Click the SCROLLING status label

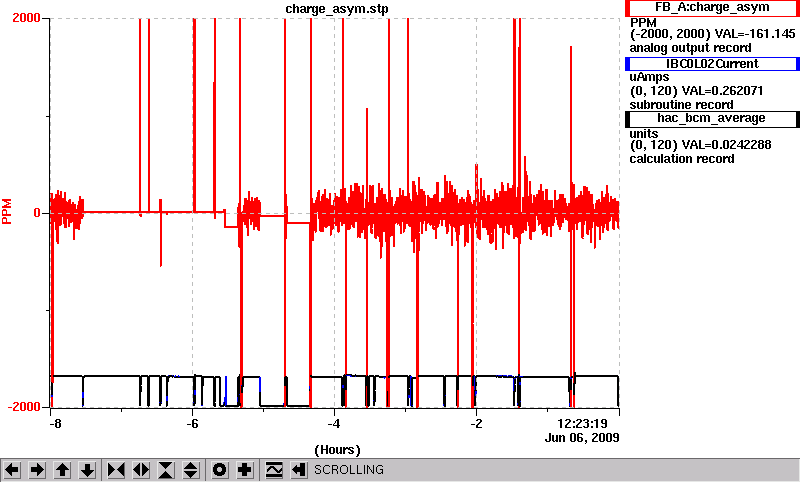coord(348,470)
